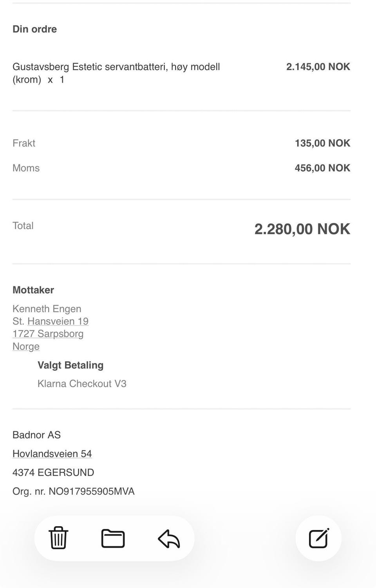
Task: Tap the 2.145,00 NOK product price
Action: (318, 67)
